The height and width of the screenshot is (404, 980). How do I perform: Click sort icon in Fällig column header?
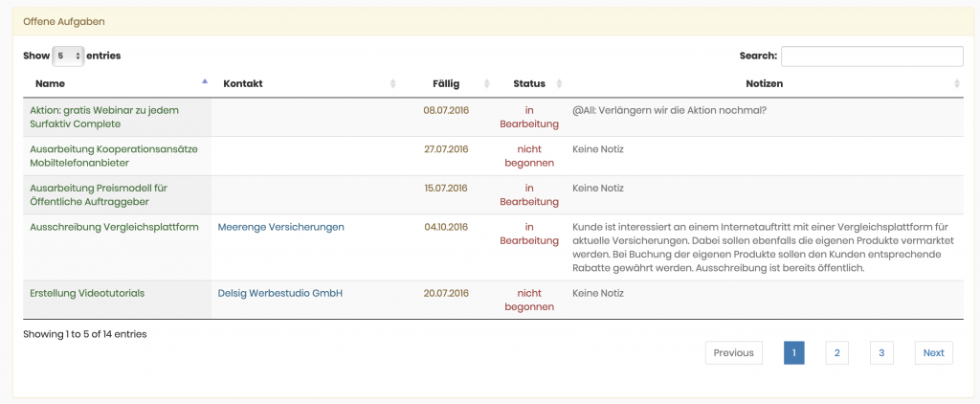(487, 84)
